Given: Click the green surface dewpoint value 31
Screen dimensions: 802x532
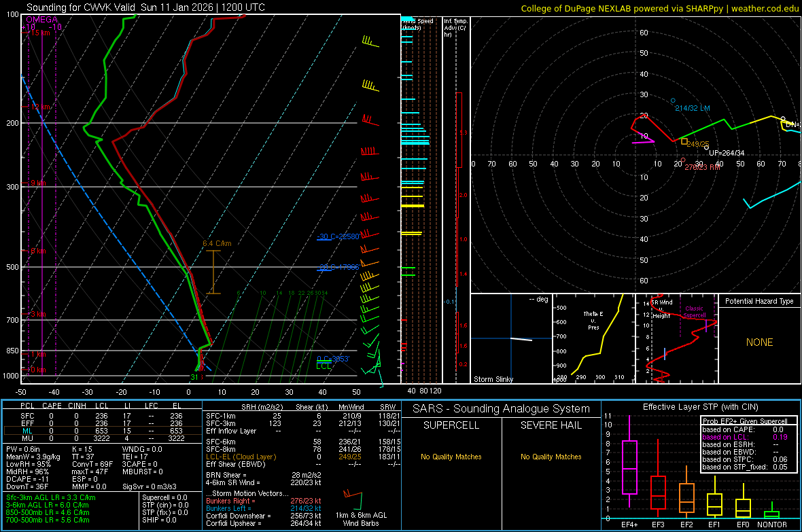Looking at the screenshot, I should [194, 378].
